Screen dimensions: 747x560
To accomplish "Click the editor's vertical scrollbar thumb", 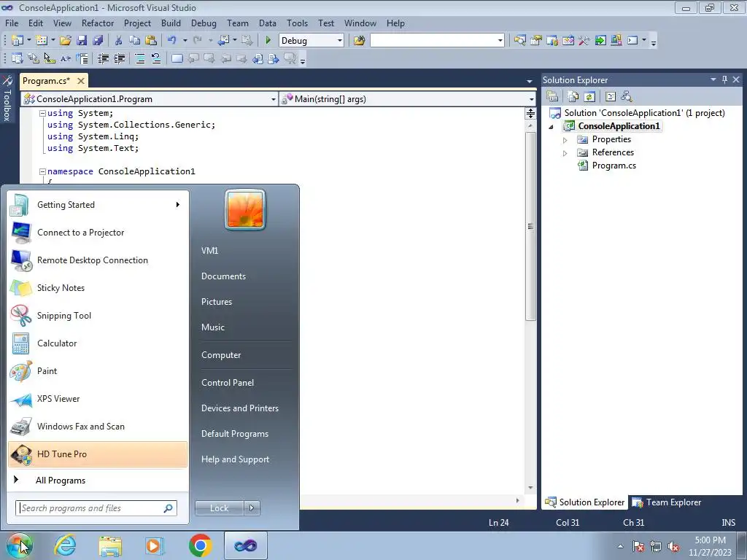I will pos(530,226).
